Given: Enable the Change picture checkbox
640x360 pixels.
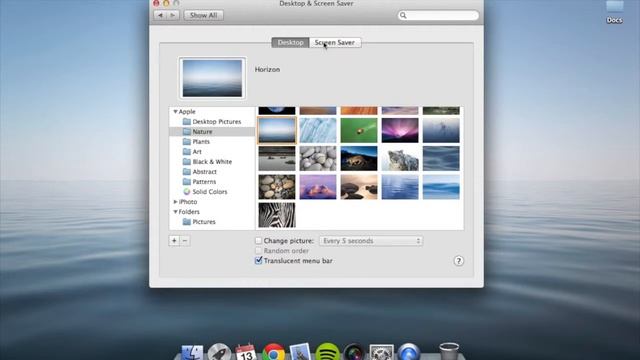Looking at the screenshot, I should (x=258, y=241).
